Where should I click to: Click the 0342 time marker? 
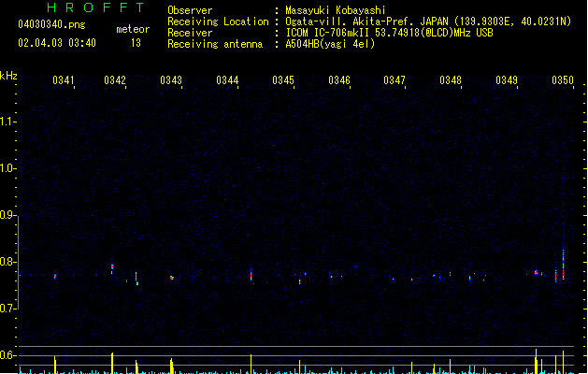tap(115, 80)
